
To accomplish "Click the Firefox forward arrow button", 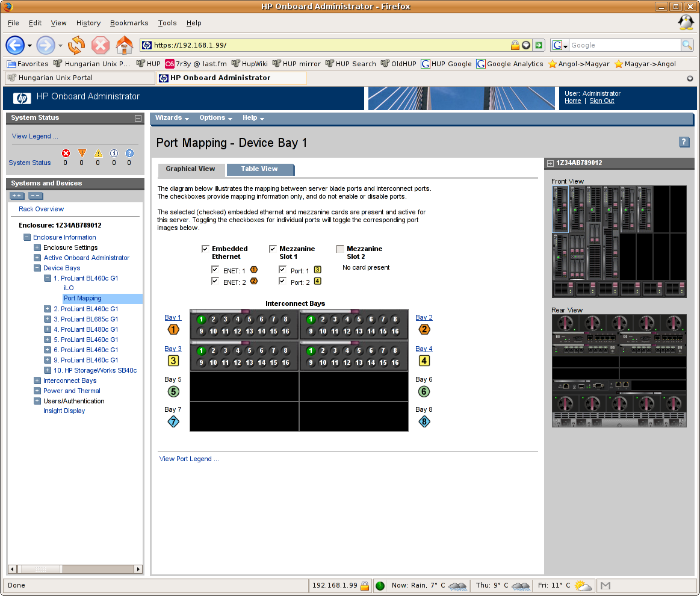I will (45, 45).
